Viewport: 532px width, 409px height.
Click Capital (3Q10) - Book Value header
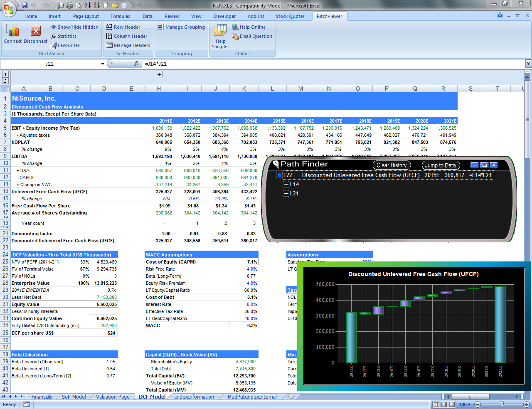click(x=182, y=355)
